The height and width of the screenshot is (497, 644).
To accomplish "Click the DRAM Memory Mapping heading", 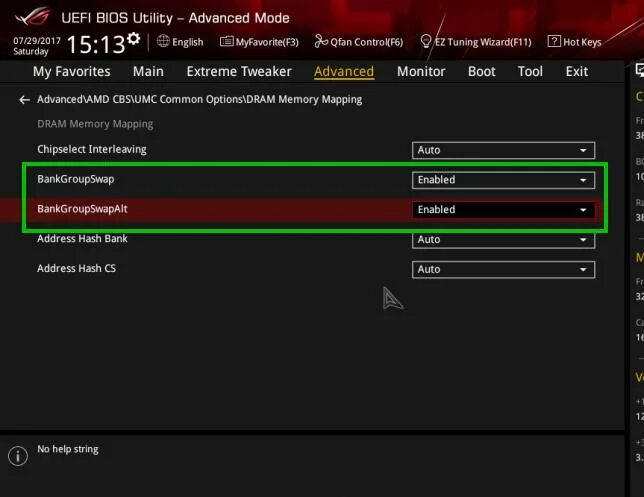I will (x=95, y=124).
